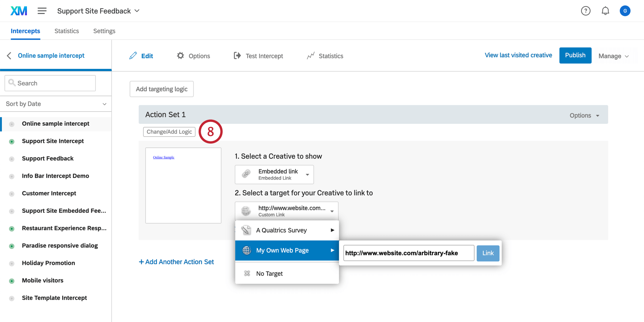Toggle status dot for Support Site Intercept
The width and height of the screenshot is (644, 322).
coord(12,141)
